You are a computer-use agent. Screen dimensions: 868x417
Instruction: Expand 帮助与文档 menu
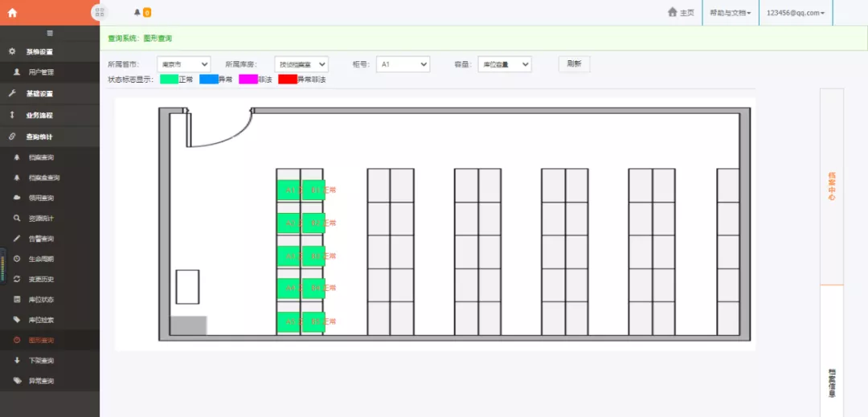pyautogui.click(x=730, y=13)
